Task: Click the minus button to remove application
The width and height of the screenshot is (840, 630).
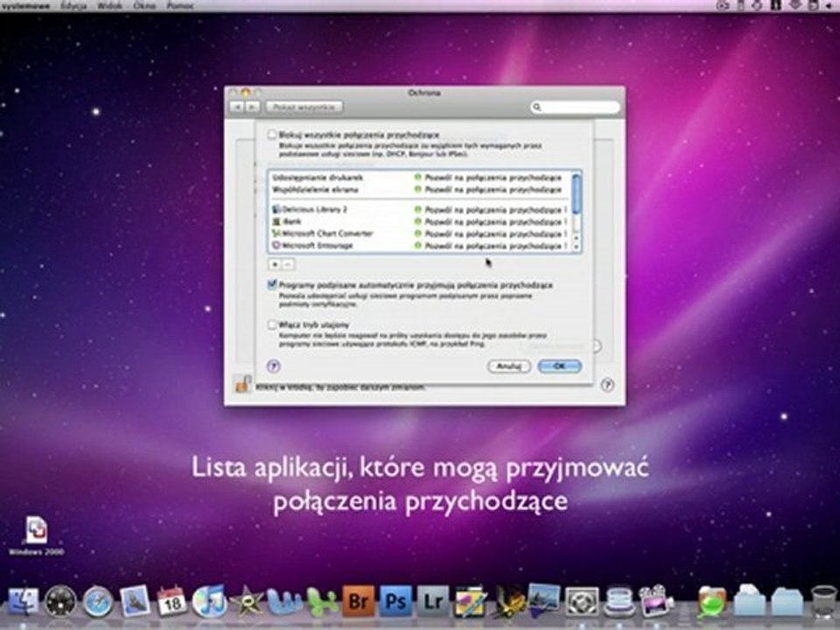Action: (x=288, y=264)
